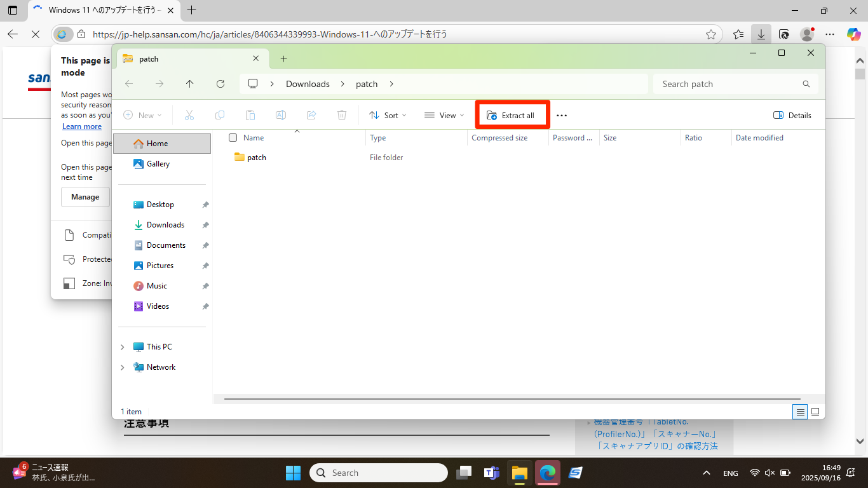Image resolution: width=868 pixels, height=488 pixels.
Task: Open the See more toolbar options
Action: (562, 116)
